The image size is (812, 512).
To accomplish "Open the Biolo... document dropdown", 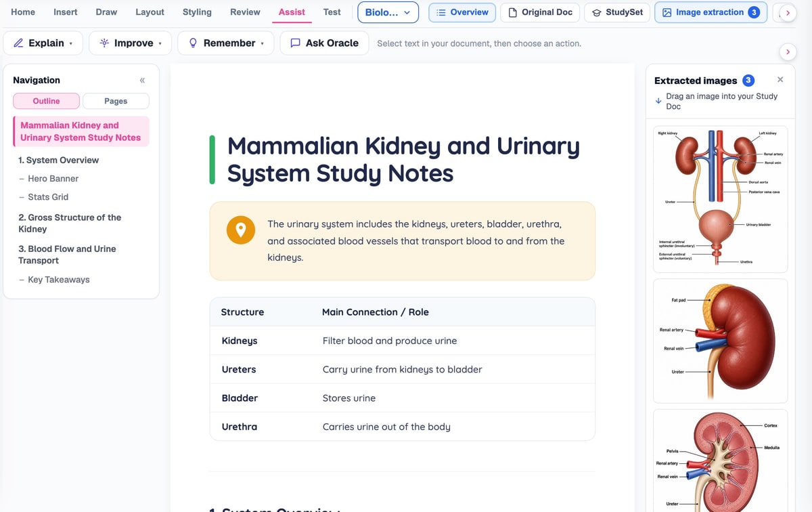I will [x=388, y=12].
